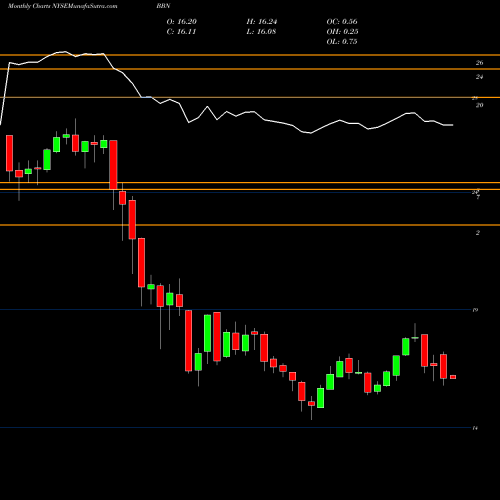Select the open value 'O: 16.20'
This screenshot has height=500, width=500.
tap(182, 22)
